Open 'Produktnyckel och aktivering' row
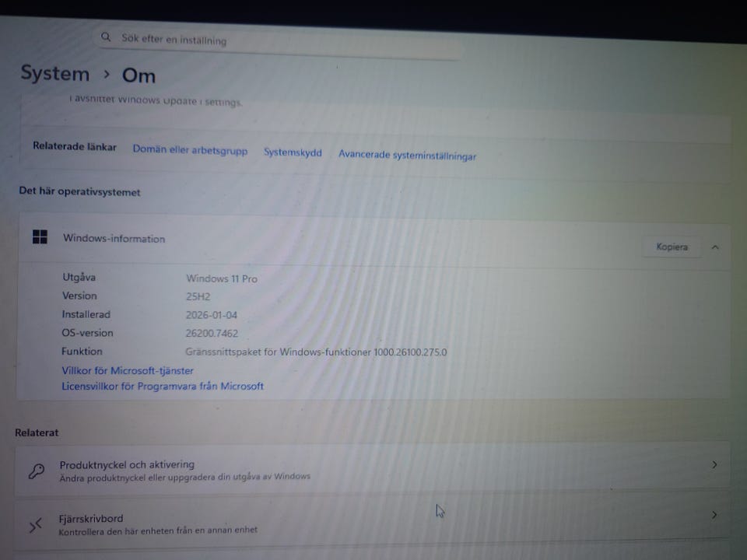 372,470
